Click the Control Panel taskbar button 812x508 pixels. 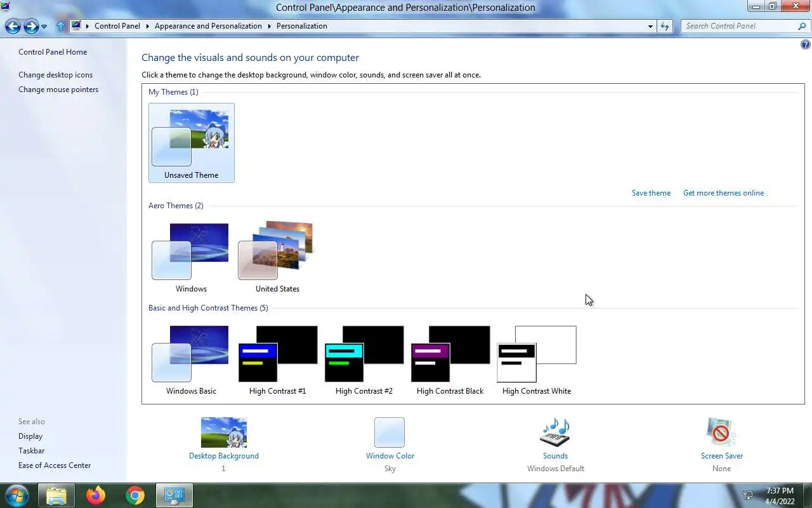pos(174,495)
